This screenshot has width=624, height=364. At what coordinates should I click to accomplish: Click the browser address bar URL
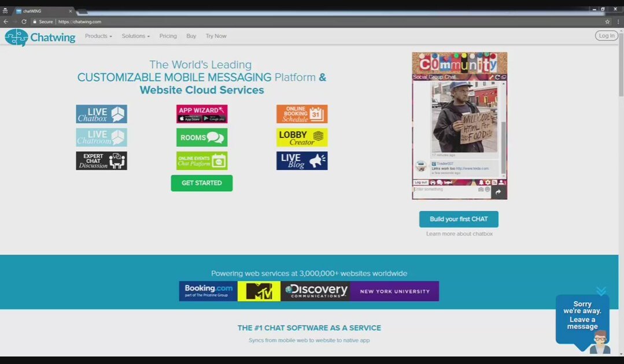80,21
